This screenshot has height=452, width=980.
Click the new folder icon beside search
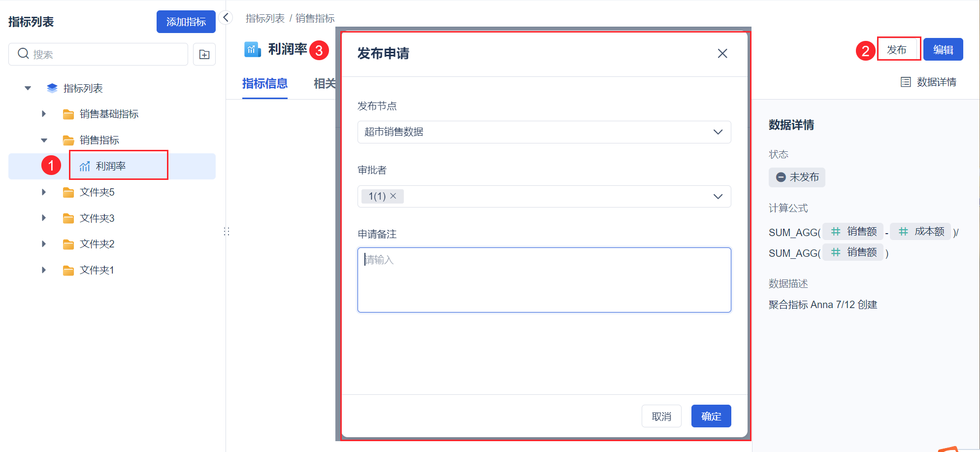click(204, 54)
